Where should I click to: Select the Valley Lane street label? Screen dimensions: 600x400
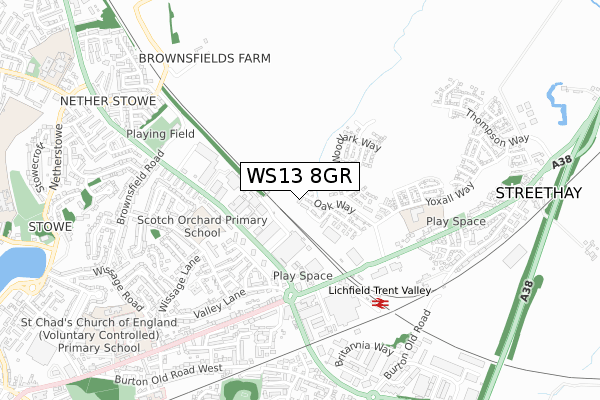coord(219,304)
